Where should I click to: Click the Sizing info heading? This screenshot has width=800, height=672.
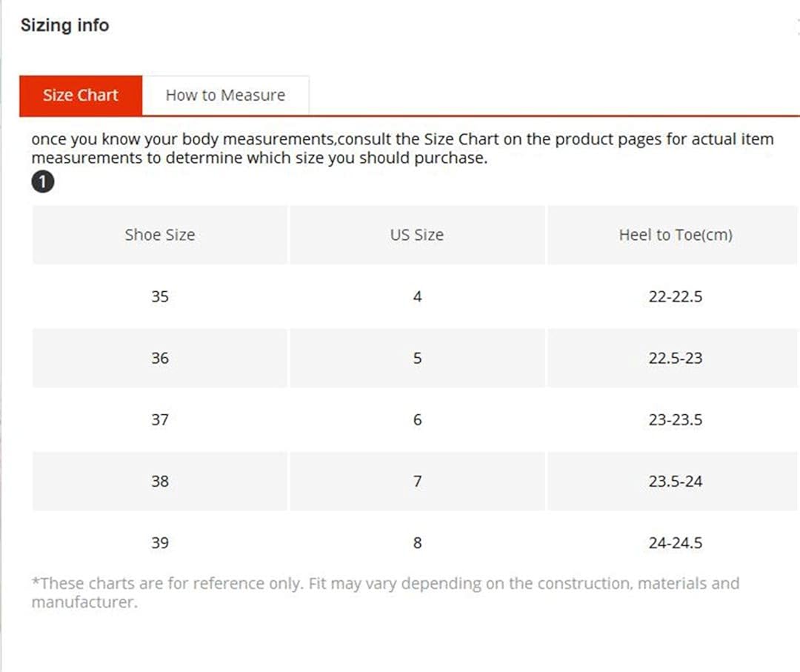(x=64, y=25)
